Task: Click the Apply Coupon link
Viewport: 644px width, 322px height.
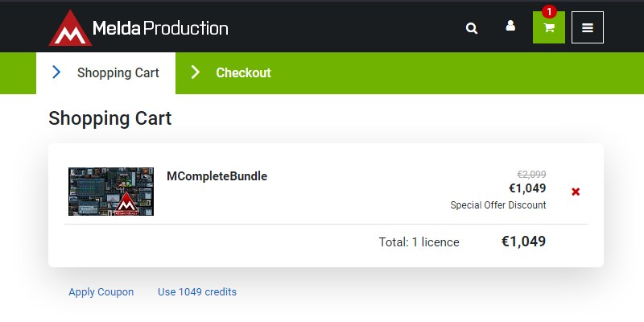Action: coord(101,292)
